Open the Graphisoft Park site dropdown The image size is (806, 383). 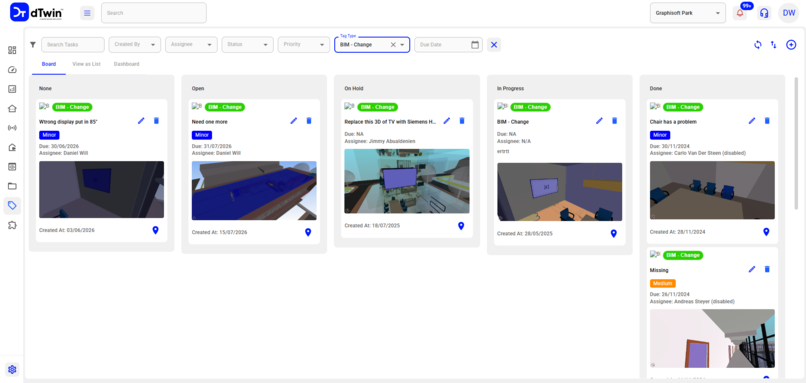point(688,13)
